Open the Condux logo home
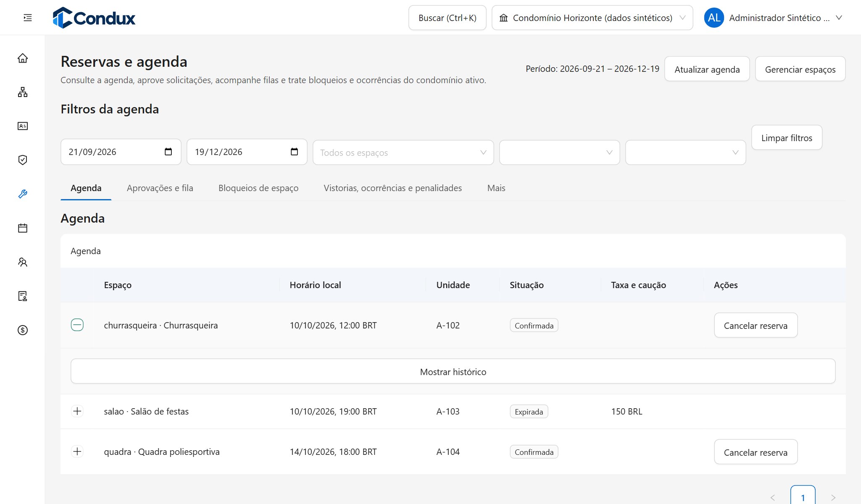The height and width of the screenshot is (504, 861). [x=94, y=18]
